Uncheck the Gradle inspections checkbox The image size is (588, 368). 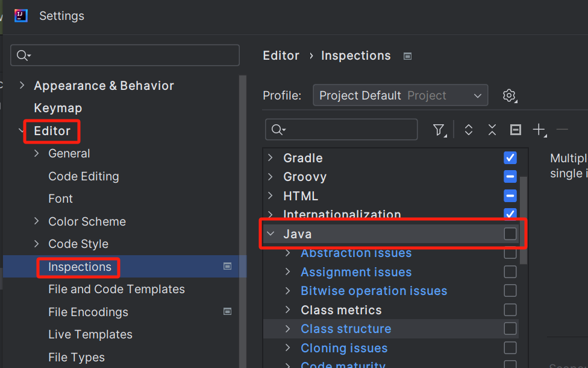510,158
